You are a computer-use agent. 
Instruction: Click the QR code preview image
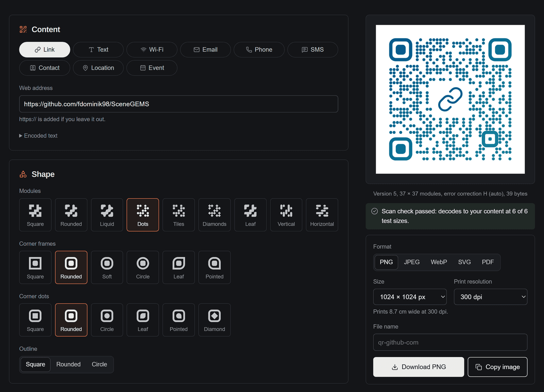click(x=450, y=99)
